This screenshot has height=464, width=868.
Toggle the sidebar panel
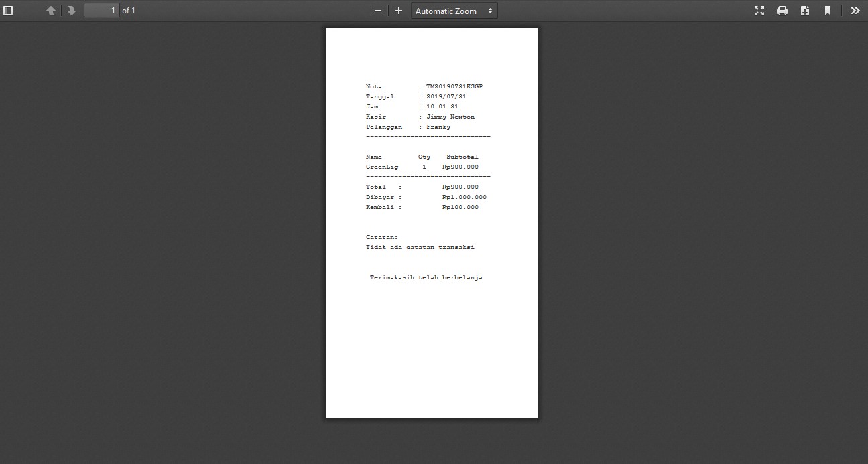(x=8, y=10)
